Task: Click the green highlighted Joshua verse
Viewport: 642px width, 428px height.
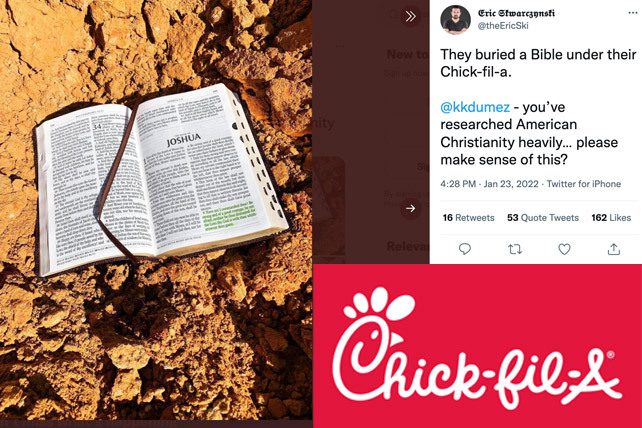Action: point(229,215)
